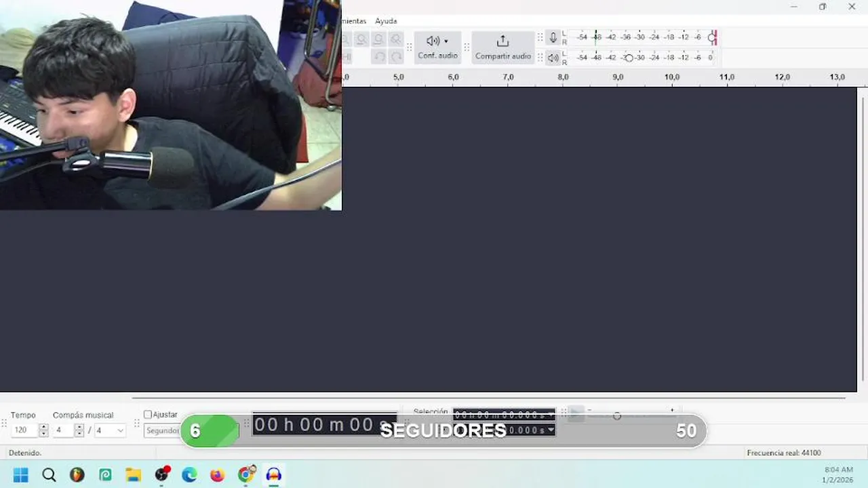Click the Fit project to width icon
Screen dimensions: 868x488
(380, 39)
